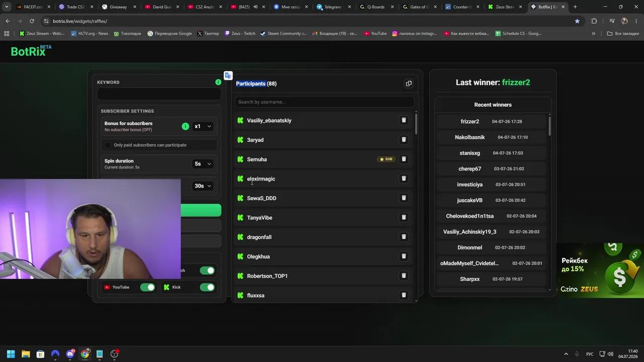Remove SewaS_DDD via its trash icon
The width and height of the screenshot is (644, 362).
click(x=404, y=198)
